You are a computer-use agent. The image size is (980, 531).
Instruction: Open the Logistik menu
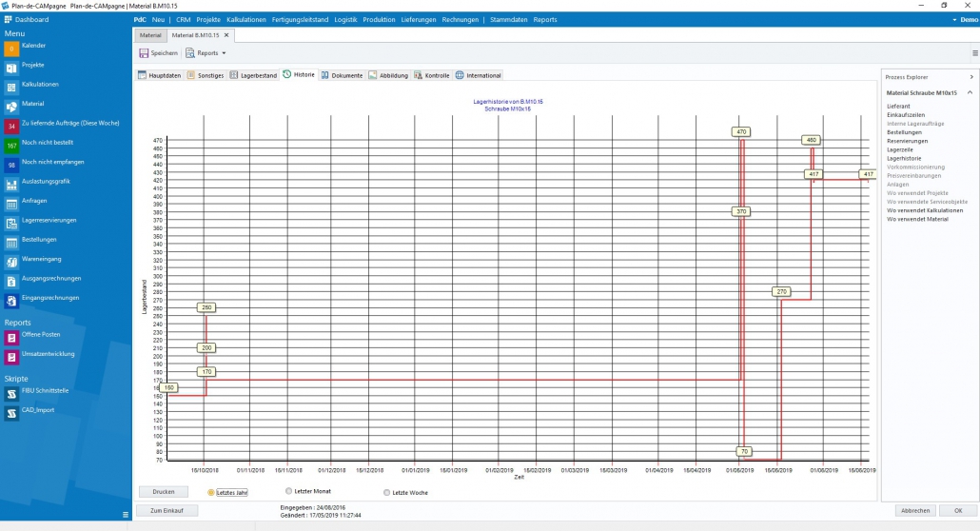pyautogui.click(x=345, y=19)
